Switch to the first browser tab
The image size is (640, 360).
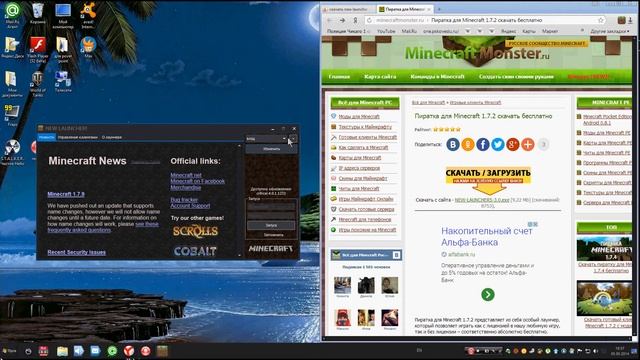tap(347, 9)
